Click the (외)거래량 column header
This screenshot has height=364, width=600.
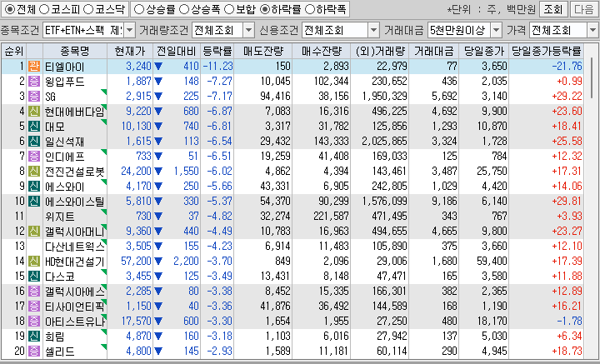[x=380, y=51]
